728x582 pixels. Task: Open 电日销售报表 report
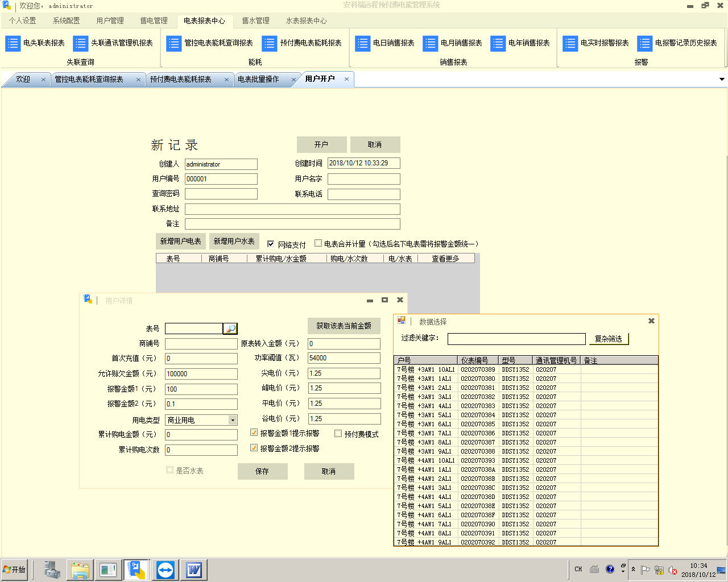[385, 43]
